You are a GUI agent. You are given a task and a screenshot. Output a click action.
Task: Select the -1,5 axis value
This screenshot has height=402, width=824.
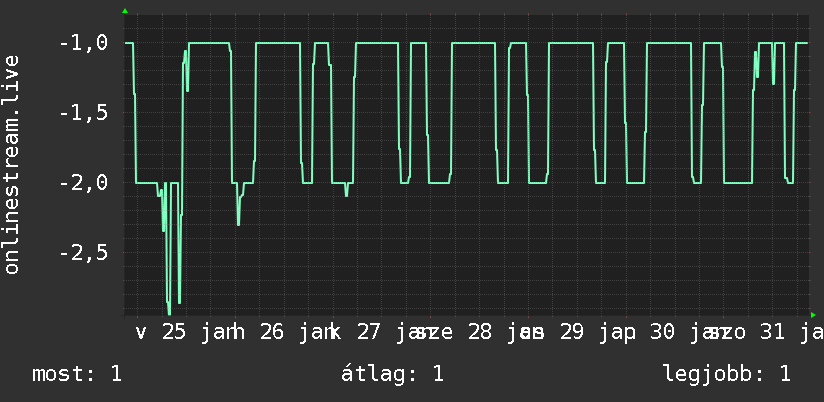pyautogui.click(x=84, y=112)
